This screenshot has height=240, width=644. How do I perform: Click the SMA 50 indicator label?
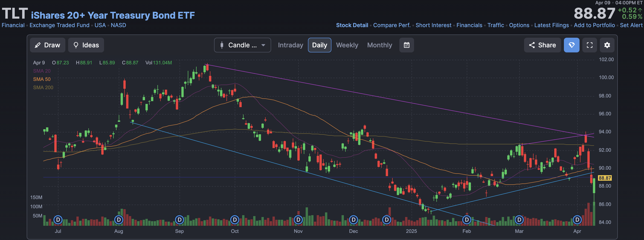point(42,79)
